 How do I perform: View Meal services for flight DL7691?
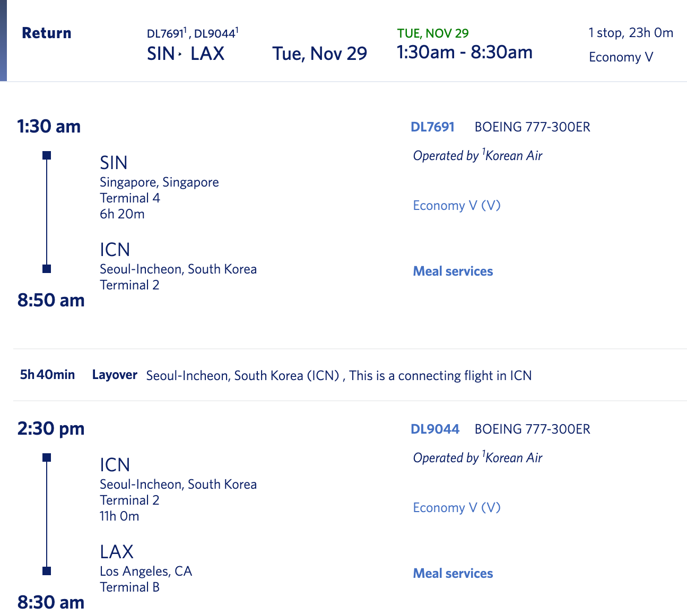[453, 271]
